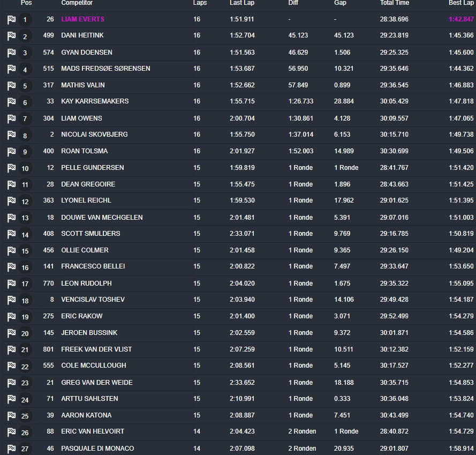This screenshot has height=455, width=476.
Task: Click competitor number 499 for Dani Heitink
Action: 48,36
